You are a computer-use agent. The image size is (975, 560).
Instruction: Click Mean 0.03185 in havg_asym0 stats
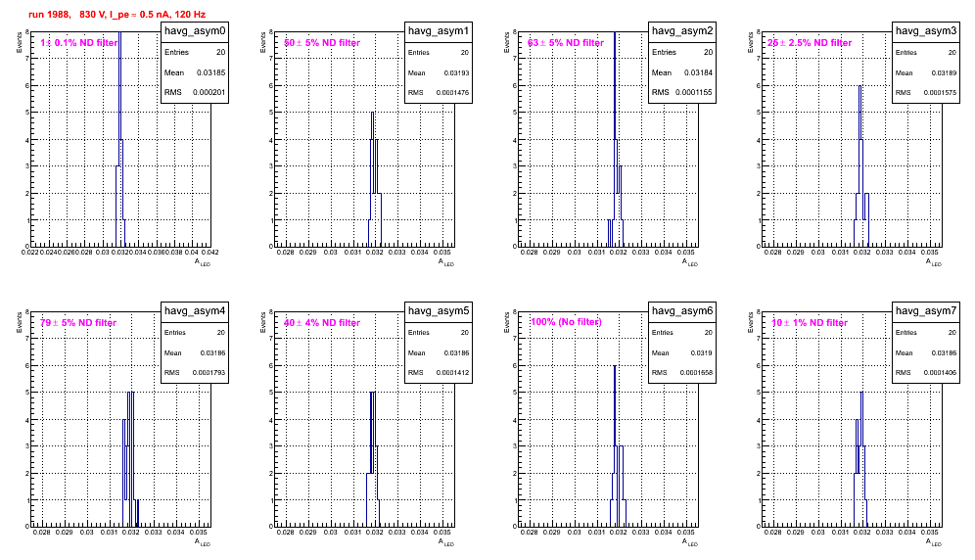pos(195,72)
